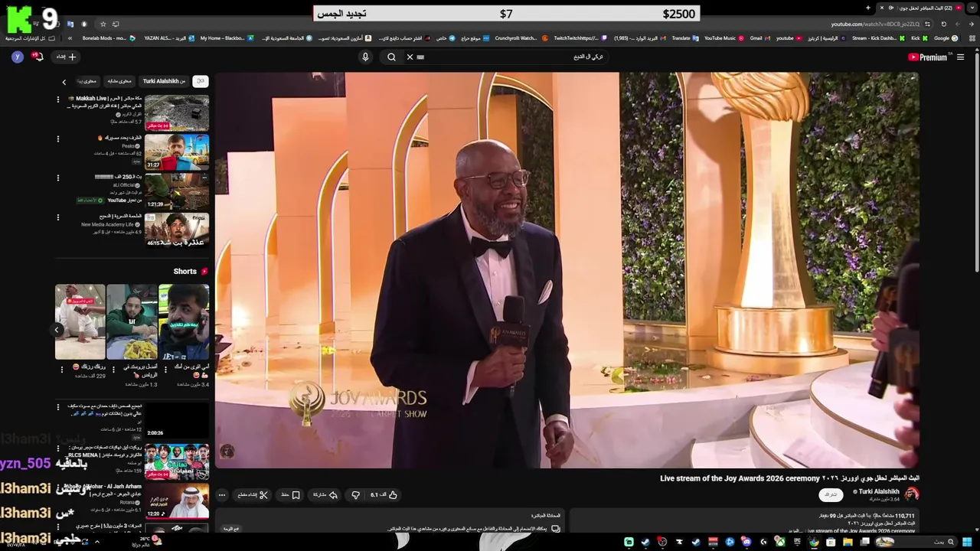
Task: Open the 31:27 recommended video thumbnail
Action: pos(177,152)
